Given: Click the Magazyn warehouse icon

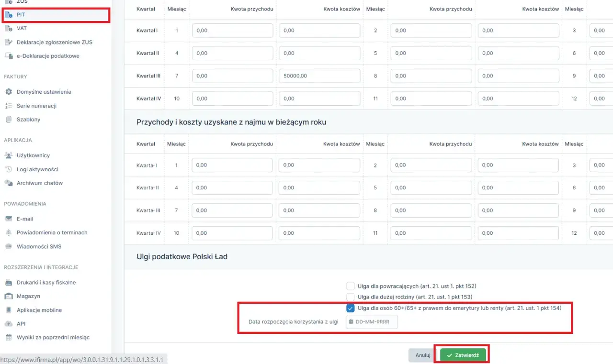Looking at the screenshot, I should click(x=8, y=297).
